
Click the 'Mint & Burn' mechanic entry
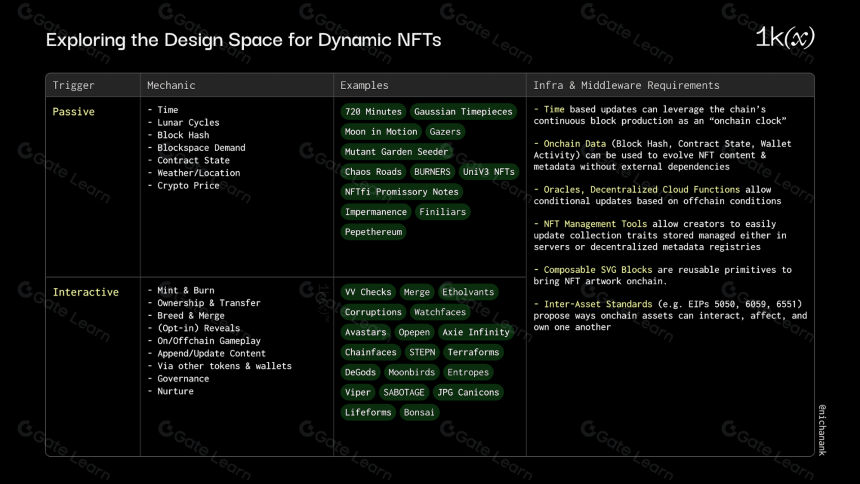186,290
